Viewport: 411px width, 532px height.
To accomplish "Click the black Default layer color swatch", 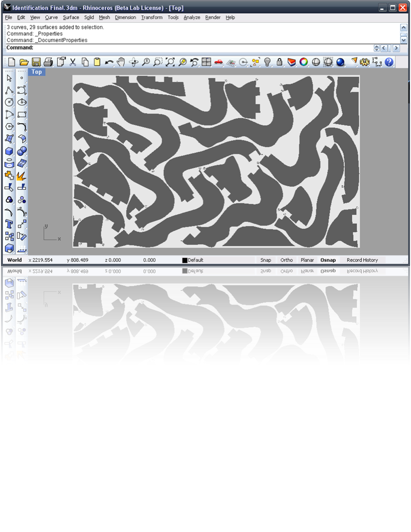I will [185, 260].
